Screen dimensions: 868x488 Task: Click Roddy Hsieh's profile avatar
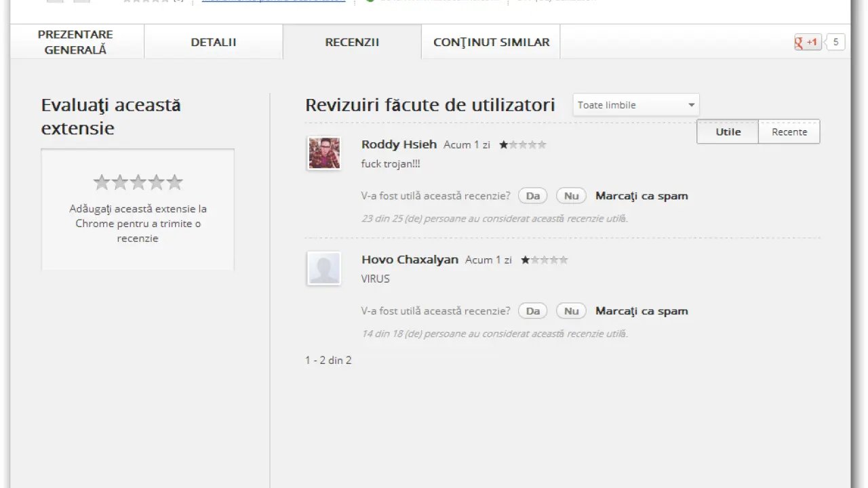click(323, 152)
